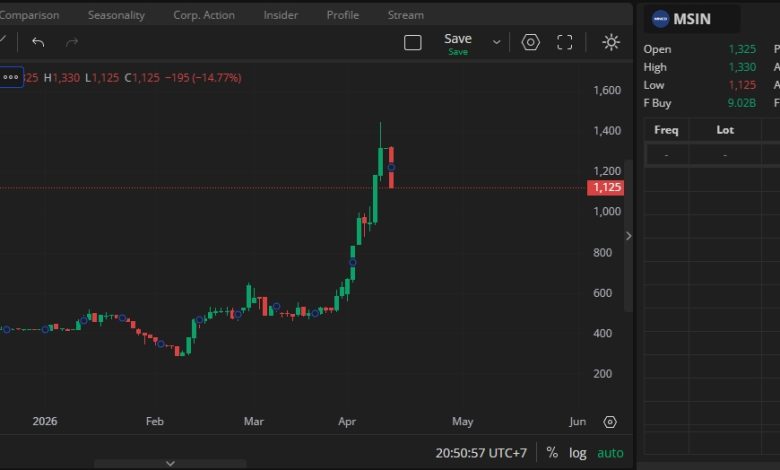
Task: Switch to the Stream tab
Action: 406,15
